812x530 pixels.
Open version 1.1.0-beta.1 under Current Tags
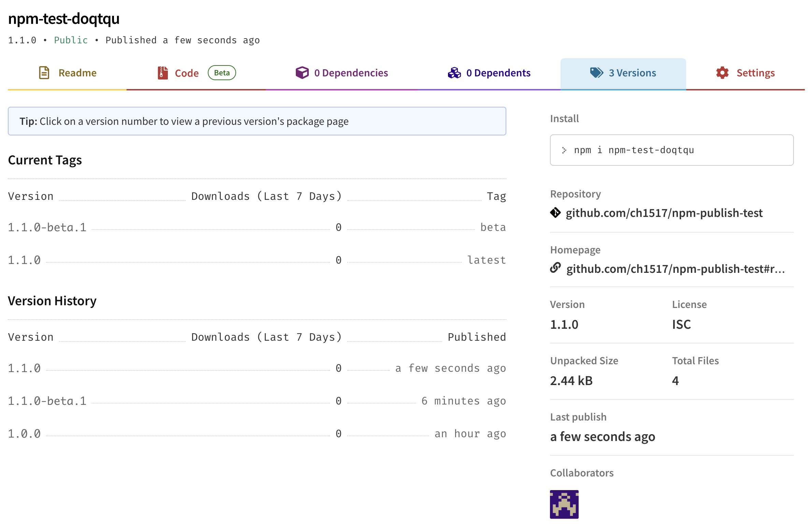(47, 227)
